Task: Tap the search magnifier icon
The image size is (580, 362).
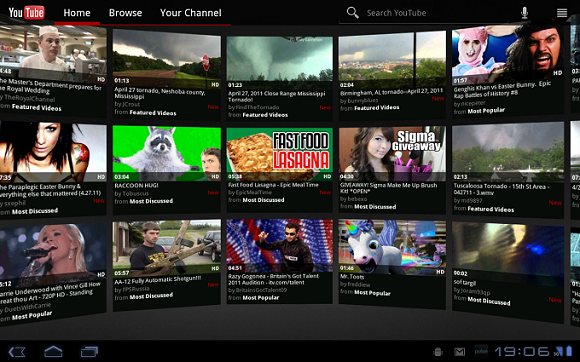Action: [x=353, y=13]
